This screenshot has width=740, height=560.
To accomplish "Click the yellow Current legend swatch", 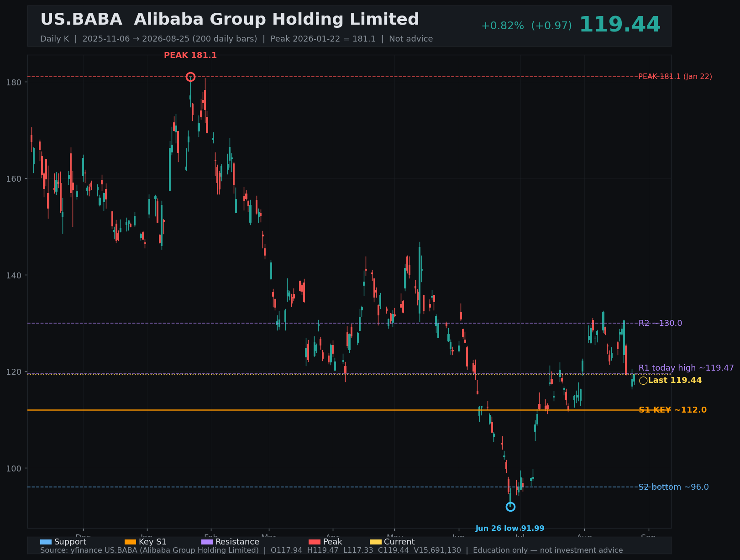I will [376, 542].
